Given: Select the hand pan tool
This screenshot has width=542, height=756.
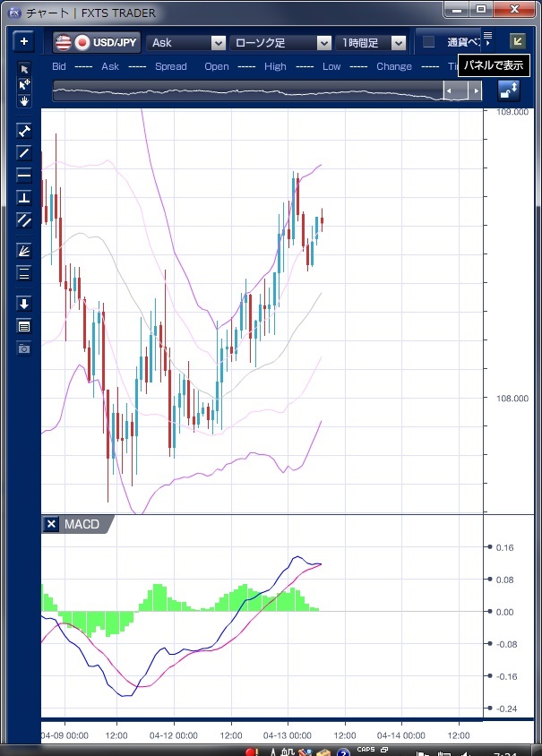Looking at the screenshot, I should click(x=24, y=100).
